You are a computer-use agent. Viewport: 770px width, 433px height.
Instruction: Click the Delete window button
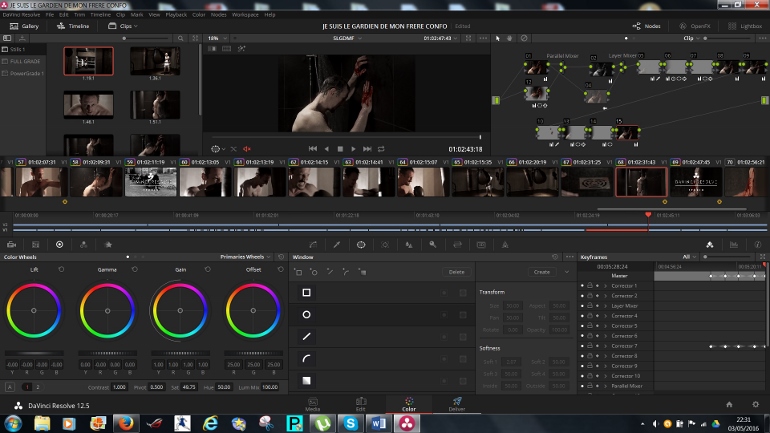point(457,272)
